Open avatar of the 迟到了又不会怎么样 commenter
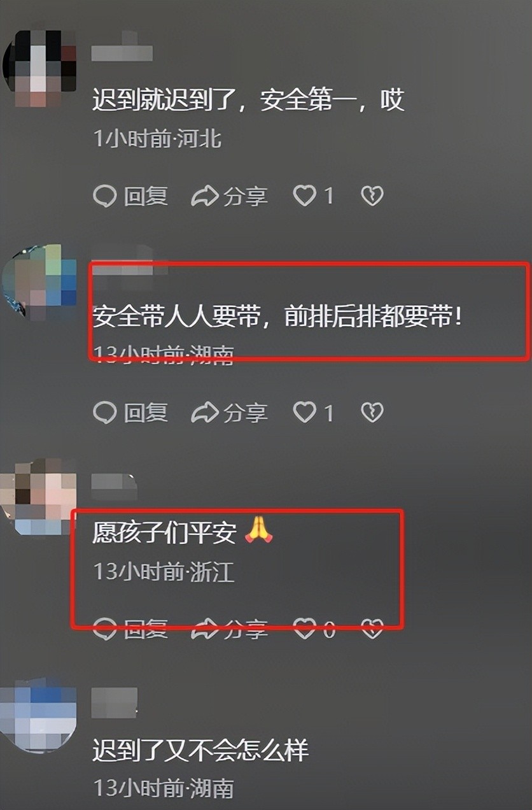This screenshot has width=532, height=810. [x=39, y=714]
